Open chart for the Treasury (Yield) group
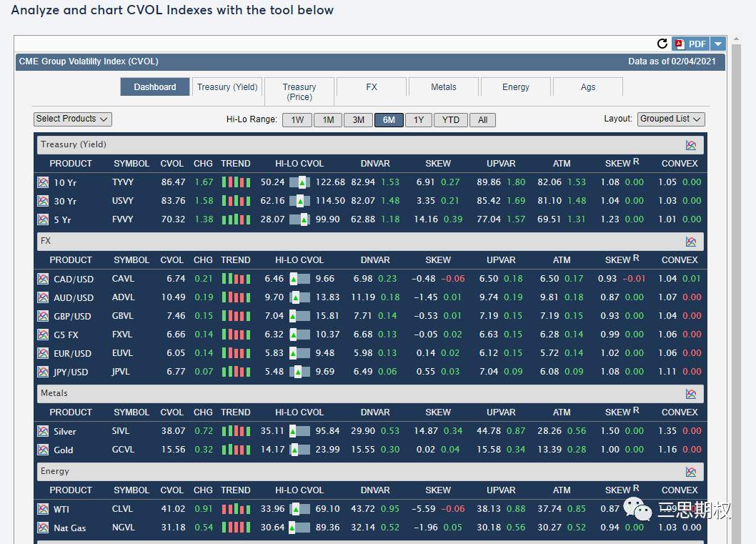This screenshot has width=756, height=544. point(691,144)
